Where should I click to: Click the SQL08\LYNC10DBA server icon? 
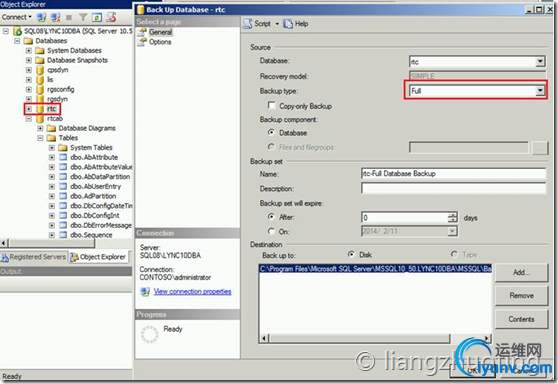coord(17,31)
